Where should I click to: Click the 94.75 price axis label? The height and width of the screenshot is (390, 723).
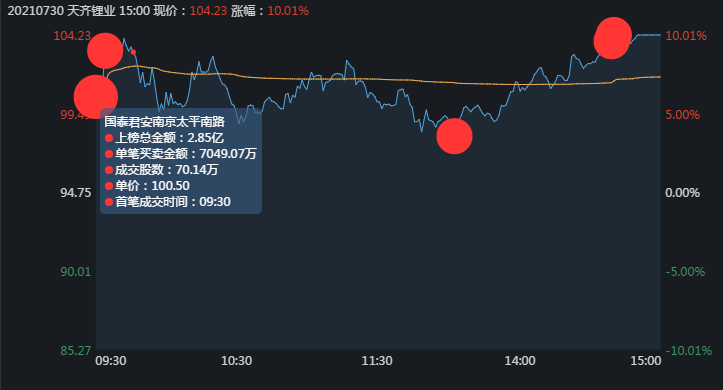click(76, 193)
